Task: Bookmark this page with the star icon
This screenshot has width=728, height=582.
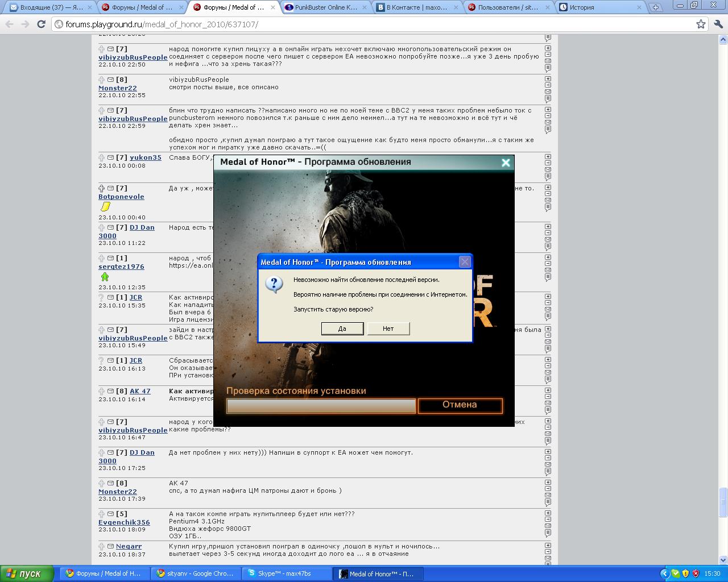Action: pyautogui.click(x=701, y=24)
